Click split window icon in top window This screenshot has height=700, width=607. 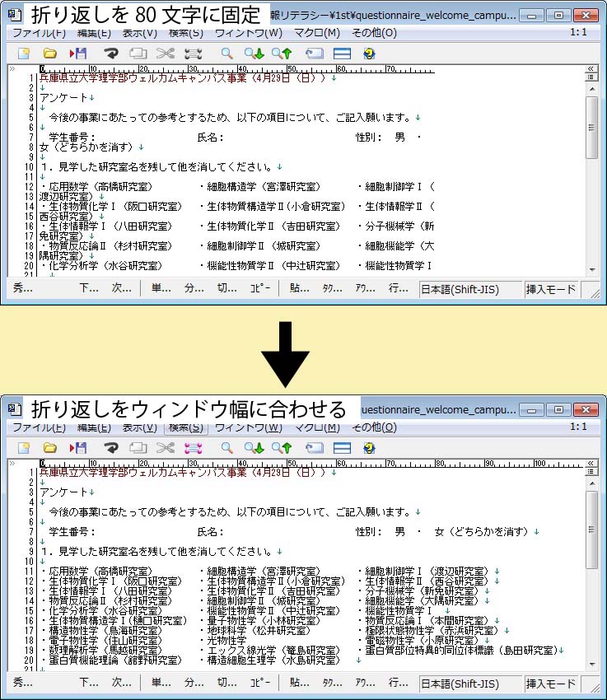(342, 54)
